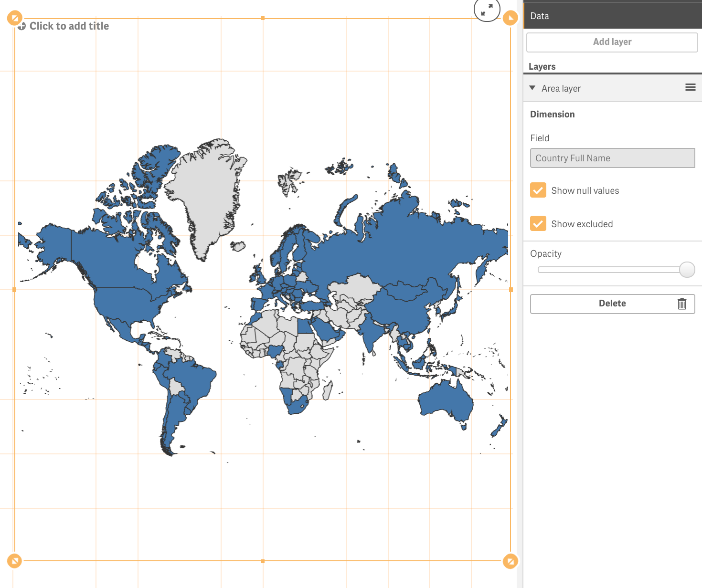Uncheck the Show null values checkbox
This screenshot has width=702, height=588.
[538, 190]
